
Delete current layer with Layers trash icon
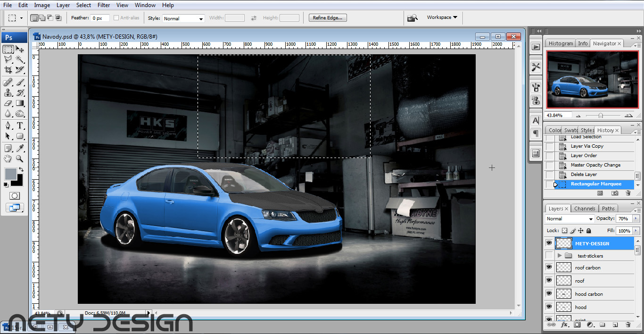coord(628,325)
